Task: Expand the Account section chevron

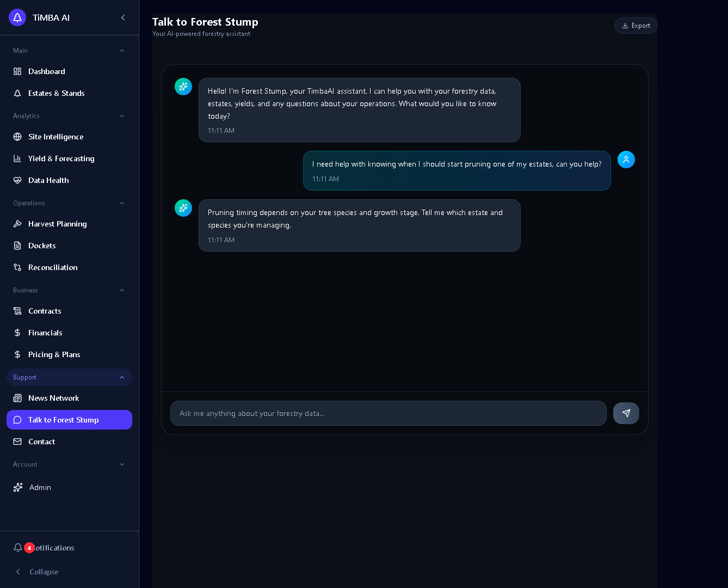Action: (x=122, y=464)
